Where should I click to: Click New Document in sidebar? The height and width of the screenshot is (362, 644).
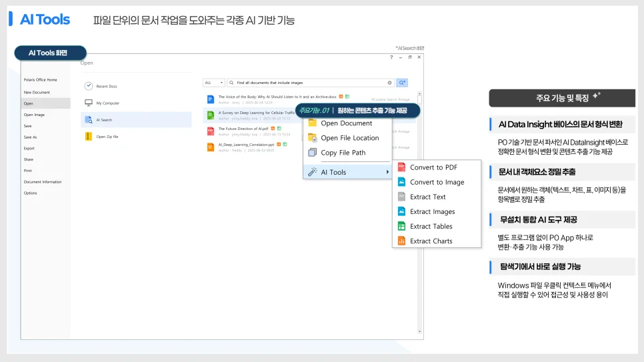[37, 93]
